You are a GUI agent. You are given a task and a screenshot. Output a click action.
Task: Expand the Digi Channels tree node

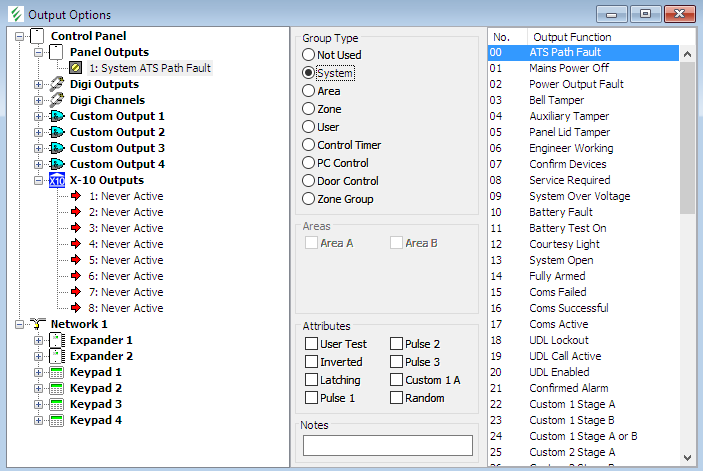[x=39, y=100]
